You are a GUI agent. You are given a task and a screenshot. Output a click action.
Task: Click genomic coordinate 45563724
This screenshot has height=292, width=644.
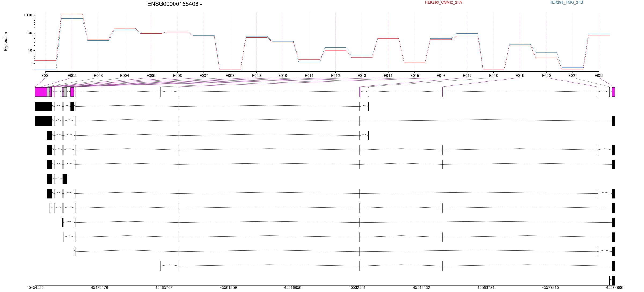click(486, 288)
